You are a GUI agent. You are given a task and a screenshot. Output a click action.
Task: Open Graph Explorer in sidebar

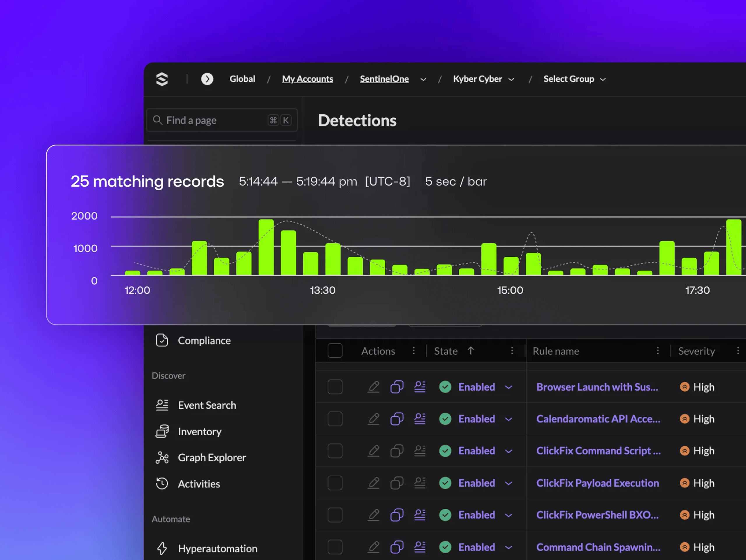(212, 457)
